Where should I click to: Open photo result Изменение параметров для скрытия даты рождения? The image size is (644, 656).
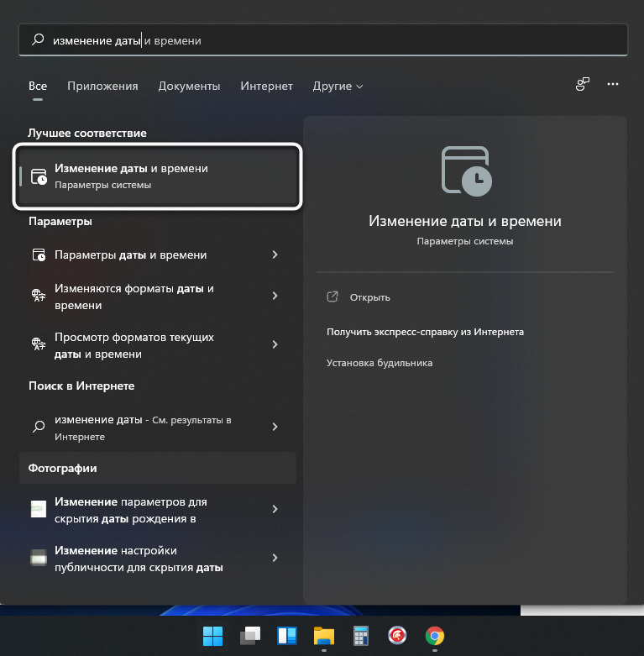pyautogui.click(x=158, y=510)
